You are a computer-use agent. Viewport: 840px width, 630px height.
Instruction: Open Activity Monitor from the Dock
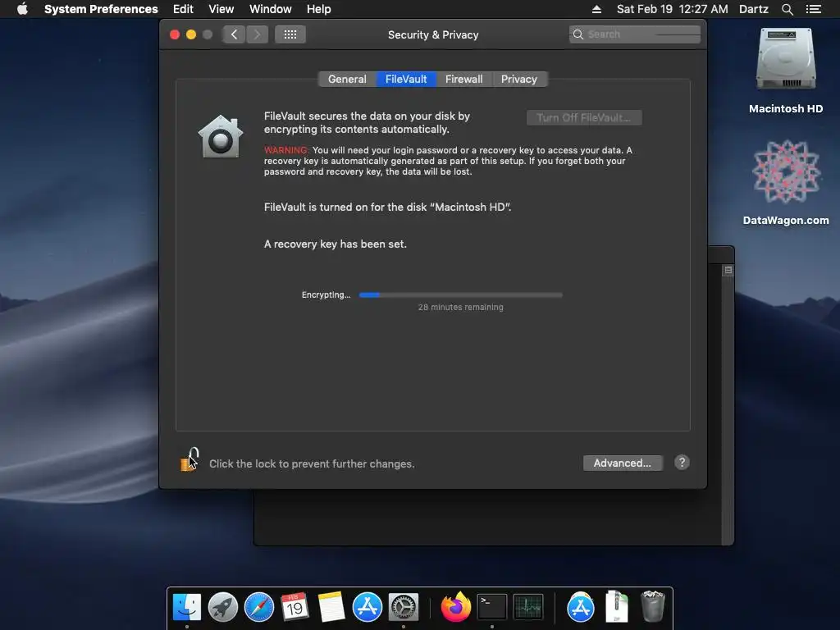click(528, 607)
